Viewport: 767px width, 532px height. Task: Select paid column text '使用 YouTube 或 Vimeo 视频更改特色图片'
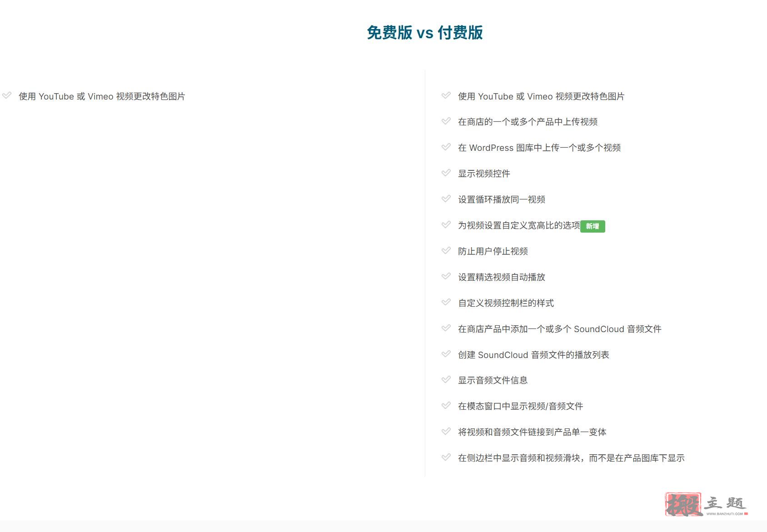541,96
